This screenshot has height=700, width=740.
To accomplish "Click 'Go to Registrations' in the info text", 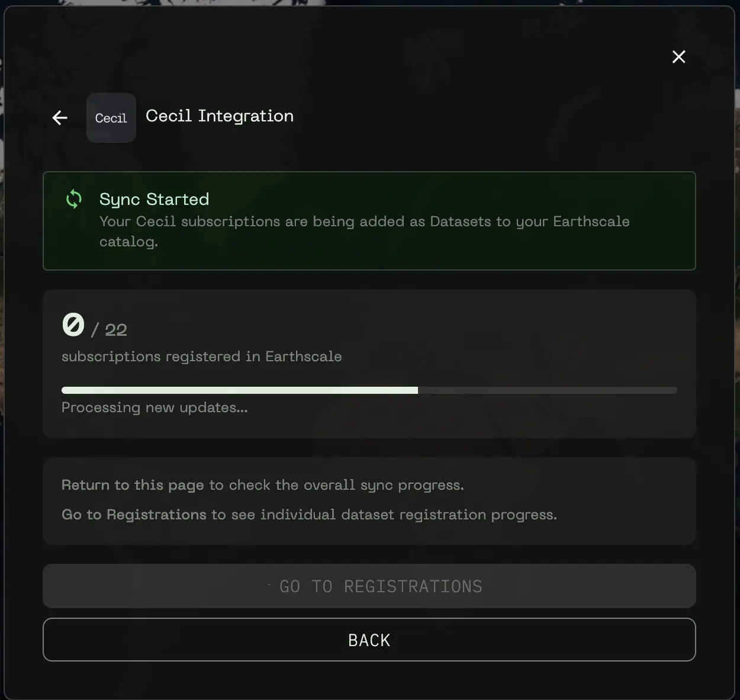I will pos(134,515).
